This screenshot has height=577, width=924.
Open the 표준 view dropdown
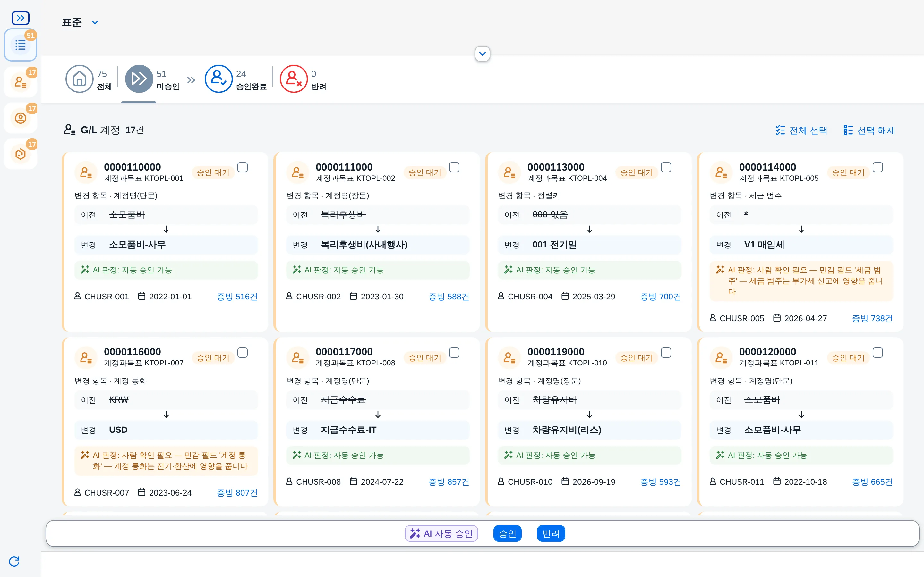(x=80, y=22)
